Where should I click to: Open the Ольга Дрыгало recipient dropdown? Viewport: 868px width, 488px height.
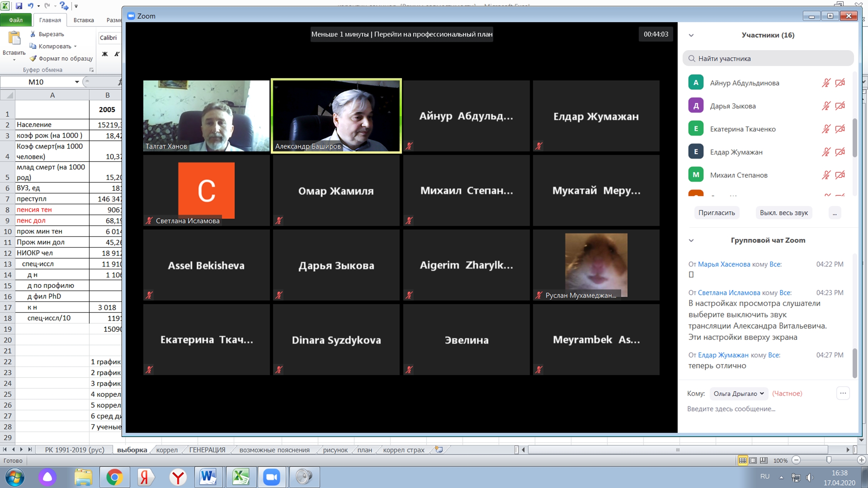[x=738, y=393]
